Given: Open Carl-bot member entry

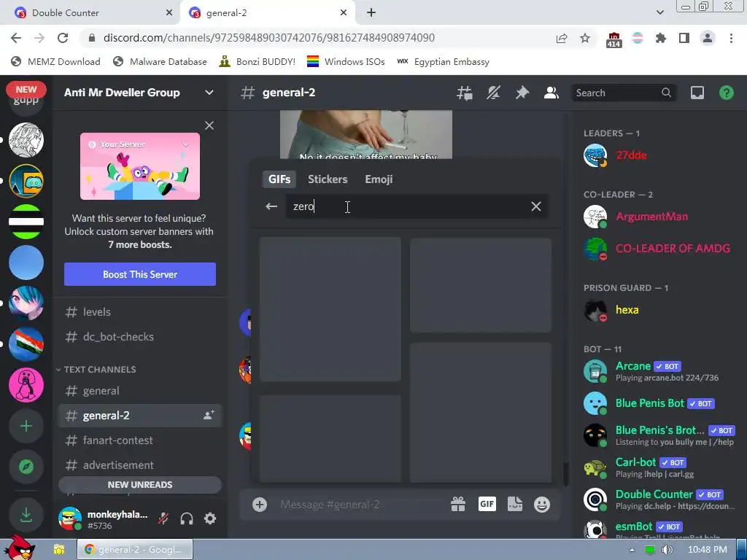Looking at the screenshot, I should point(657,467).
